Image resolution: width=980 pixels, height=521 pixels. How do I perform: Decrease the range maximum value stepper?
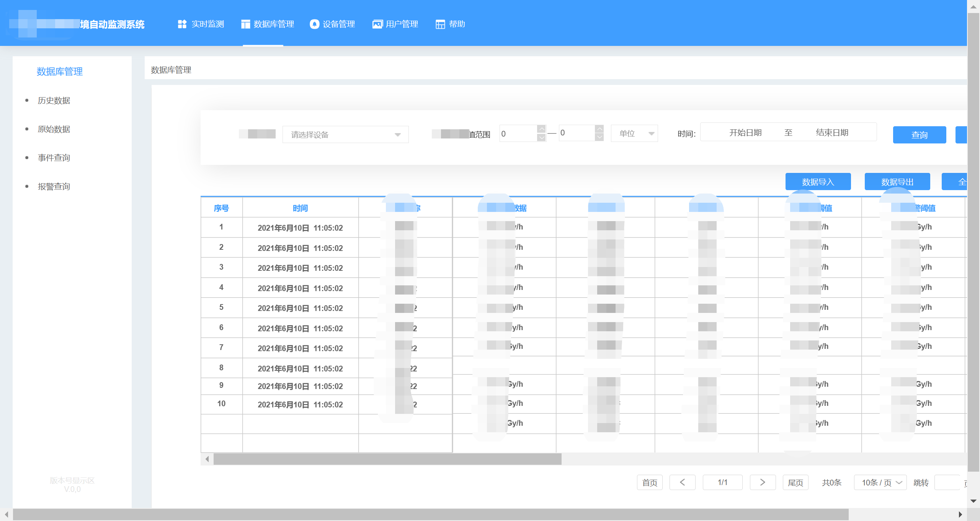[x=599, y=137]
